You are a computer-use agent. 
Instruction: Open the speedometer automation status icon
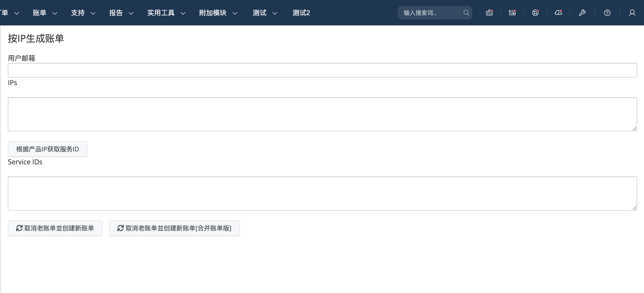[558, 13]
